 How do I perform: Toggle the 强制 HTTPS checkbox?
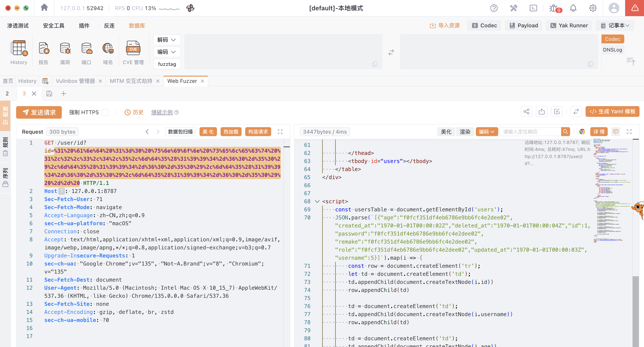(x=105, y=113)
